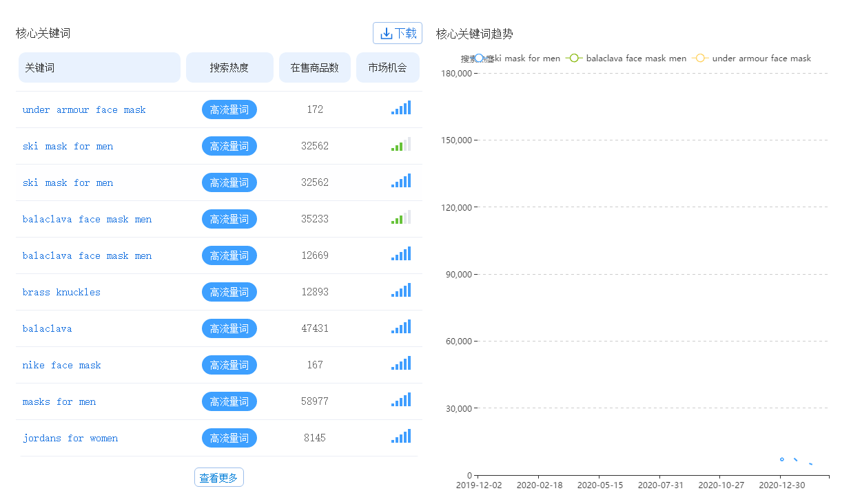Image resolution: width=851 pixels, height=504 pixels.
Task: Click the 2020-12-30 data point on chart
Action: tap(781, 459)
